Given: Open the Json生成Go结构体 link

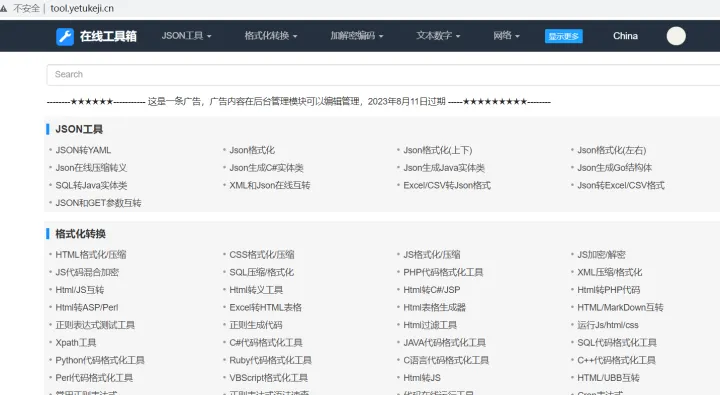Looking at the screenshot, I should pos(614,168).
